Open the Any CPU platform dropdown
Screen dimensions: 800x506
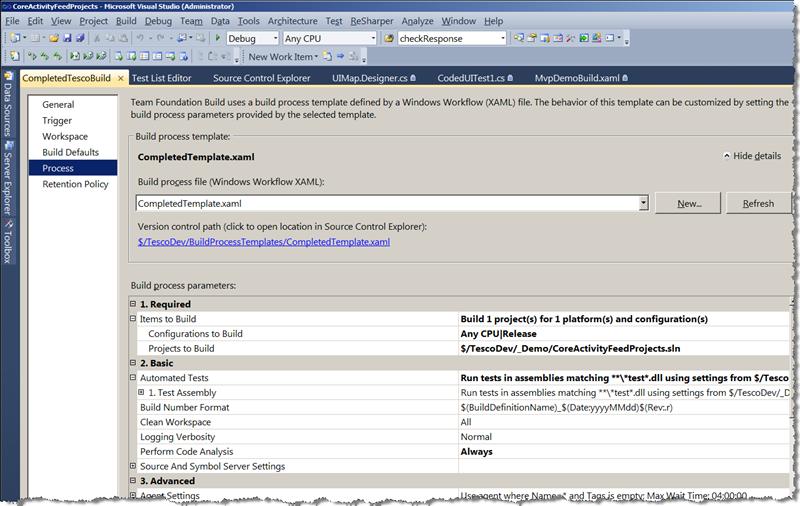point(373,38)
